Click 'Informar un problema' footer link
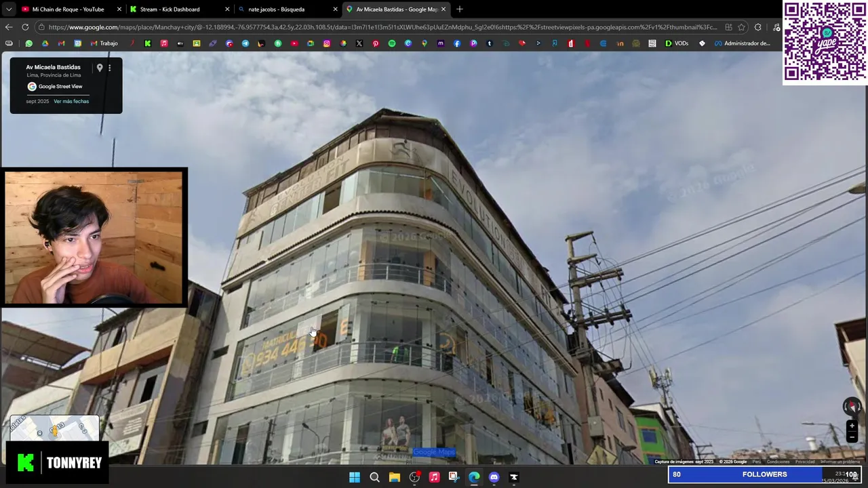Screen dimensions: 868x488 (840, 462)
